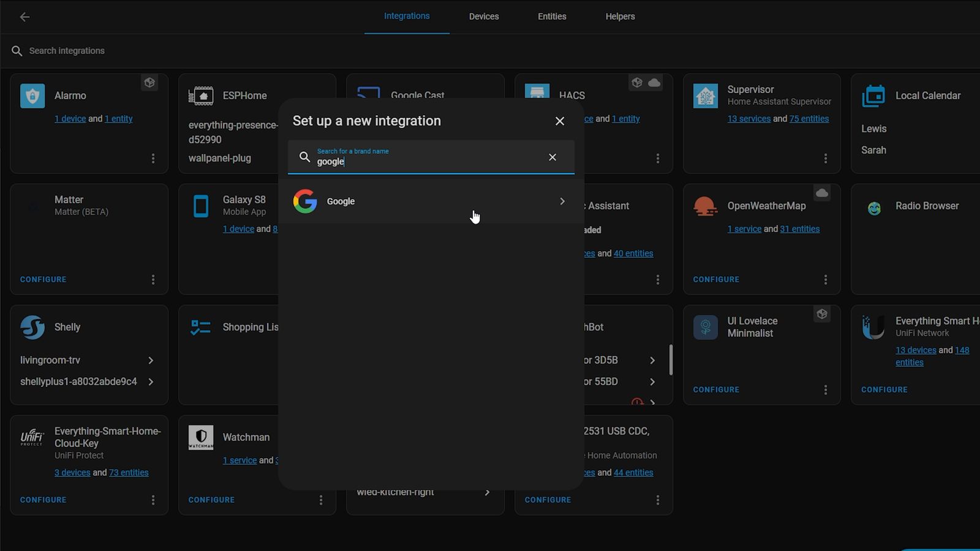Click the Supervisor house icon
This screenshot has width=980, height=551.
705,96
